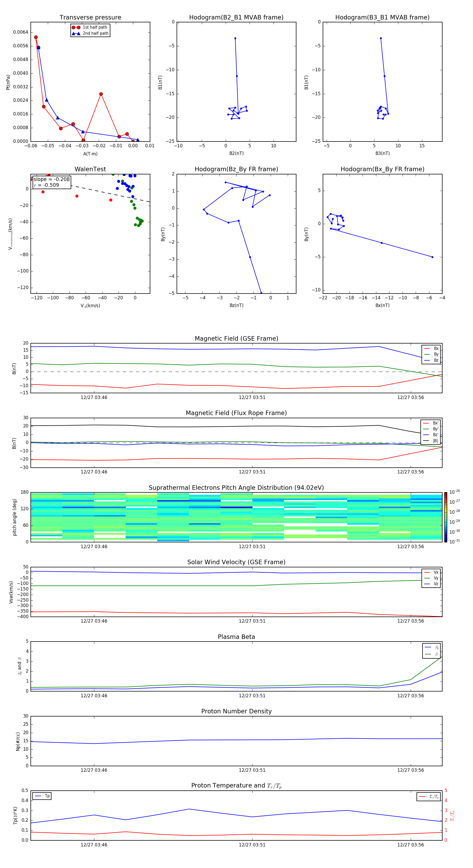Click |B| legend entry in Flux Rope plot

431,441
